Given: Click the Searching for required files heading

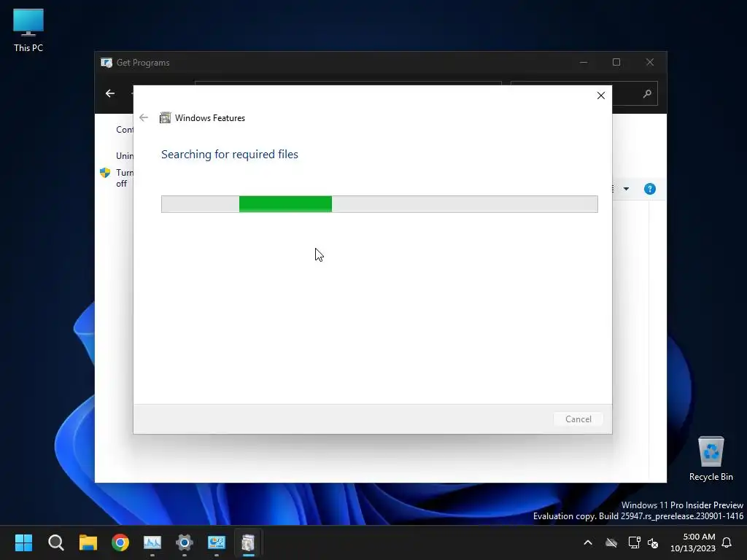Looking at the screenshot, I should (x=230, y=155).
